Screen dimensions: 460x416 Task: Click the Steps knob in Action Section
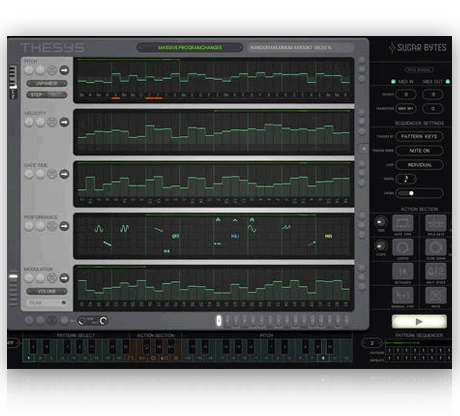pyautogui.click(x=381, y=246)
